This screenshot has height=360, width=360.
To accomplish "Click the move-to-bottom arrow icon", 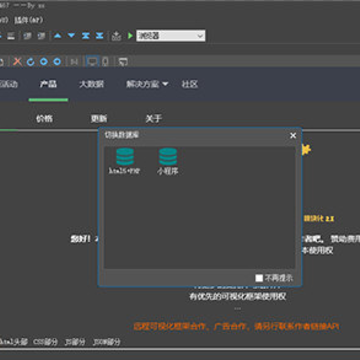I will [99, 35].
